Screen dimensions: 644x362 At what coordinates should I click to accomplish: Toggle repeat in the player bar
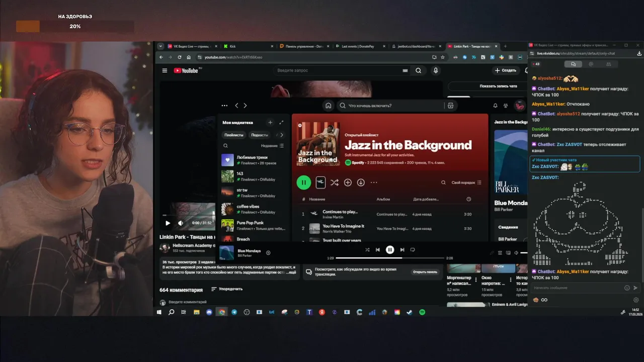[413, 250]
